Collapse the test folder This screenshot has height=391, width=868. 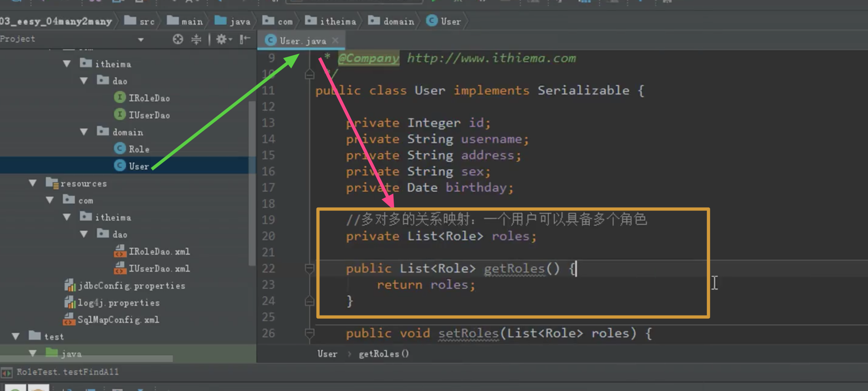[x=16, y=336]
